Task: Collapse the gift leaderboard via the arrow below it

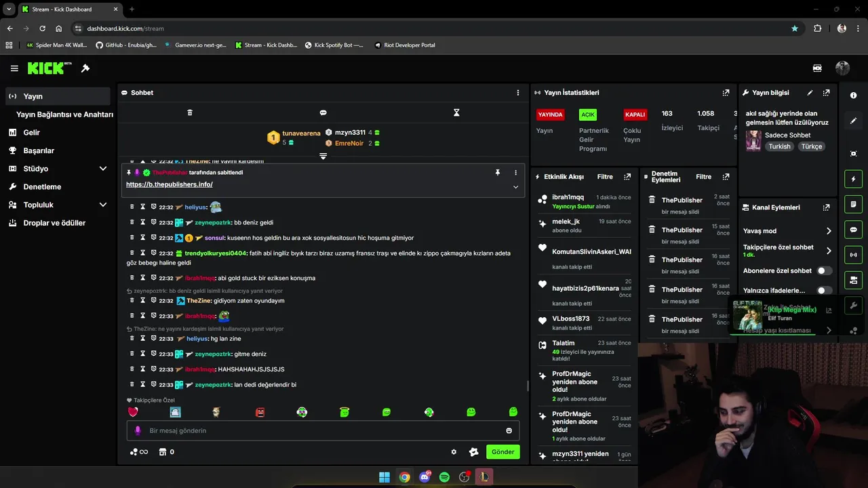Action: (323, 156)
